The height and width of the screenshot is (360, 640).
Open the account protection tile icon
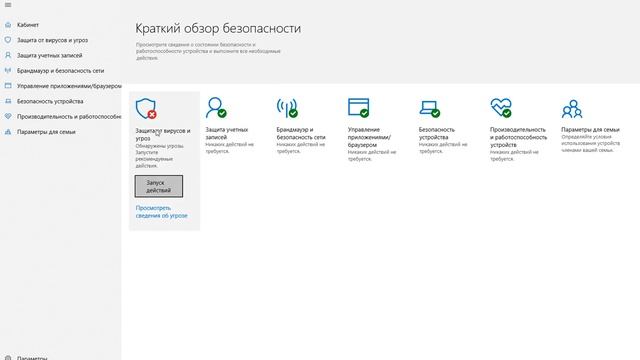pos(216,107)
